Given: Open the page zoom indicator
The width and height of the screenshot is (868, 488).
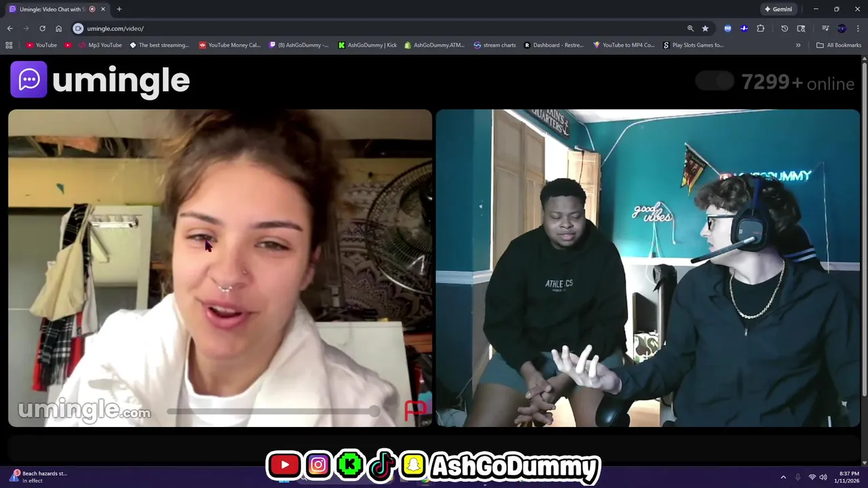Looking at the screenshot, I should pyautogui.click(x=690, y=28).
